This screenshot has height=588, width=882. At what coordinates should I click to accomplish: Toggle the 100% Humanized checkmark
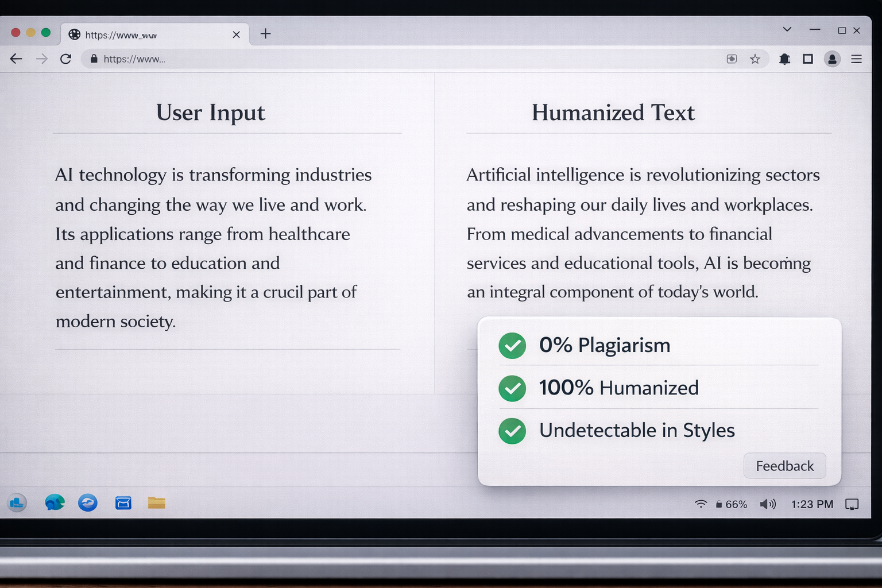(512, 388)
